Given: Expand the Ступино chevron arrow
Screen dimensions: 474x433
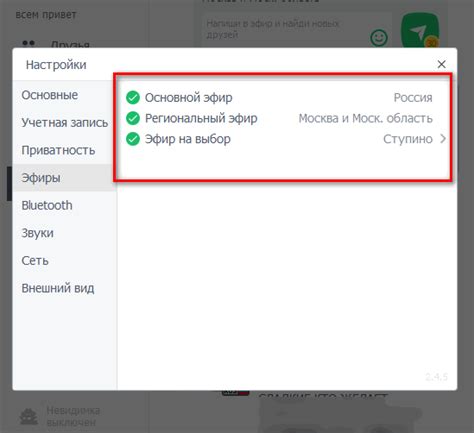Looking at the screenshot, I should pos(443,139).
